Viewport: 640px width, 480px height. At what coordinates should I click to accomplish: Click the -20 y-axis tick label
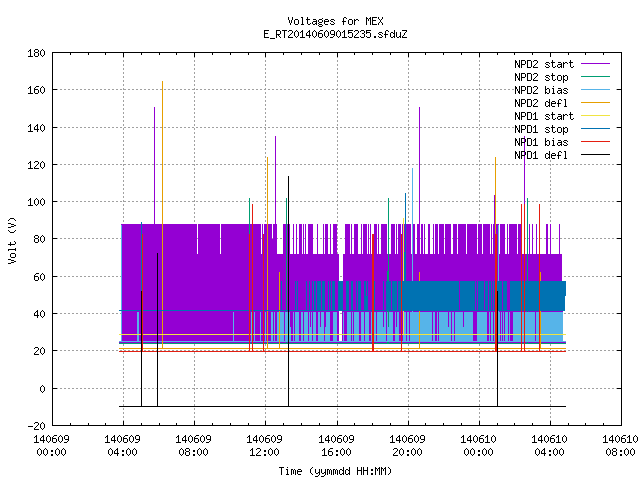36,426
